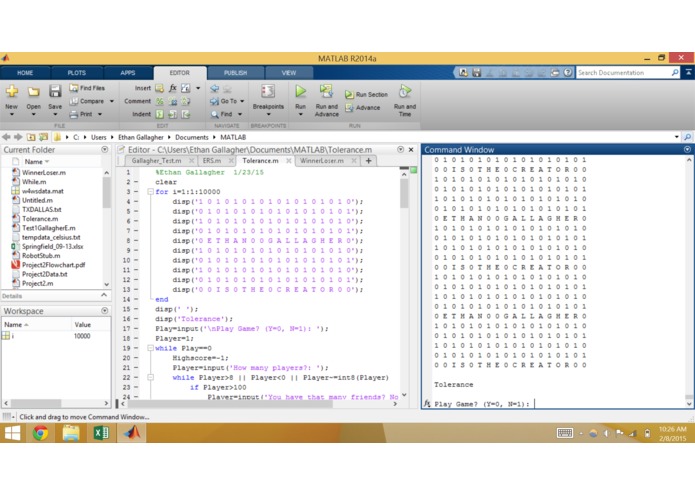Image resolution: width=695 pixels, height=494 pixels.
Task: Collapse the for loop at line 3
Action: (x=150, y=192)
